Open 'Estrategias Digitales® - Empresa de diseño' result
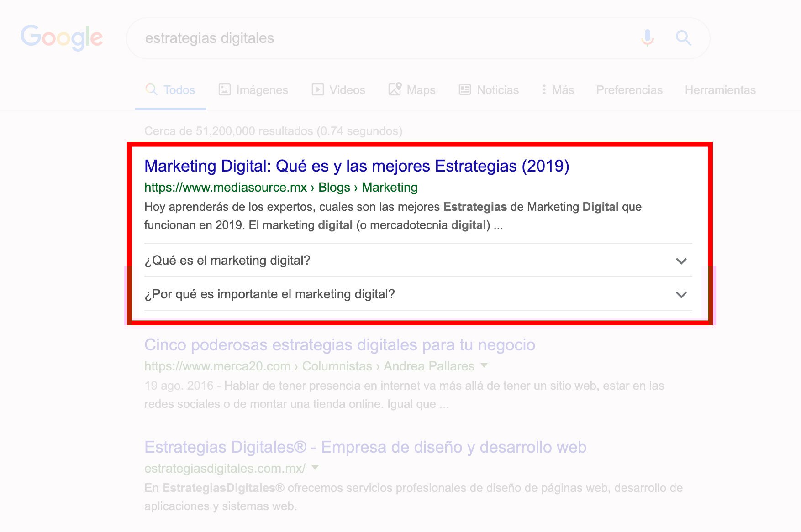 (365, 447)
